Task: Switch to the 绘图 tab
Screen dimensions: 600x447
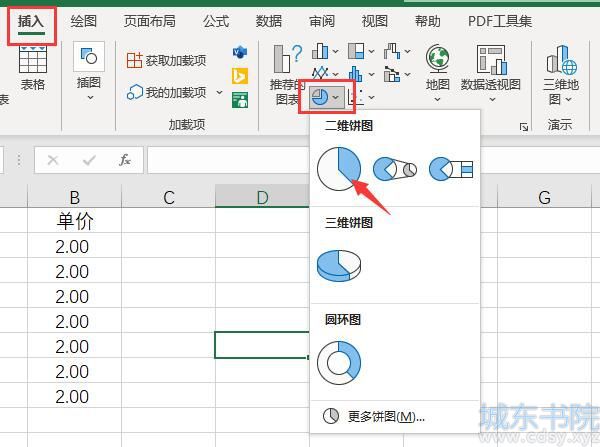Action: 83,21
